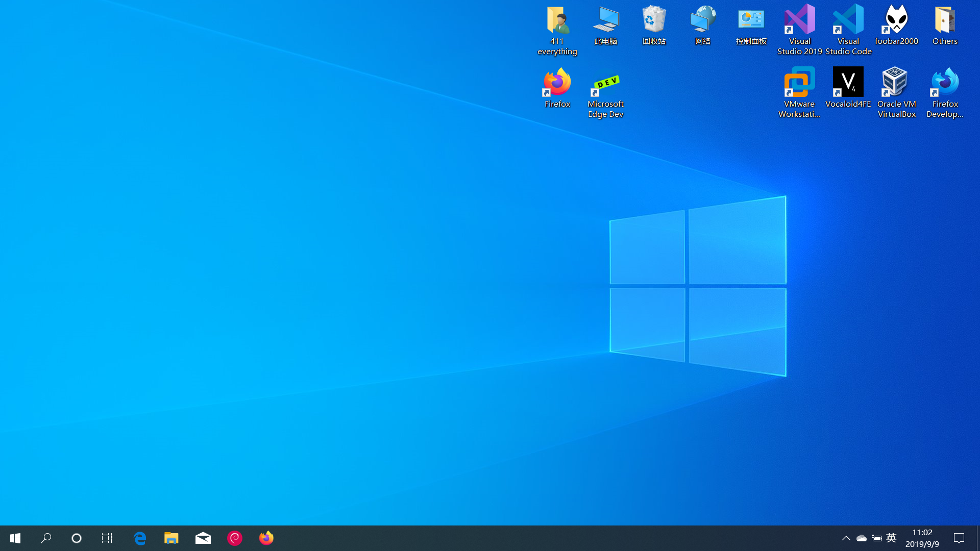The width and height of the screenshot is (980, 551).
Task: Open the OneDrive cloud tray icon
Action: [x=862, y=538]
